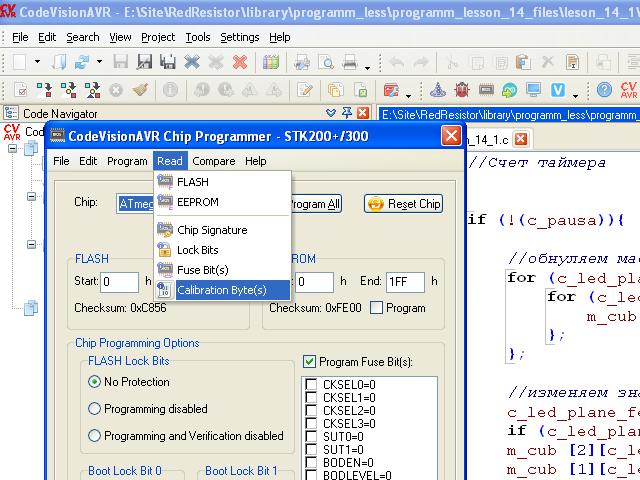This screenshot has height=480, width=640.
Task: Click the broom clean-up icon
Action: (140, 89)
